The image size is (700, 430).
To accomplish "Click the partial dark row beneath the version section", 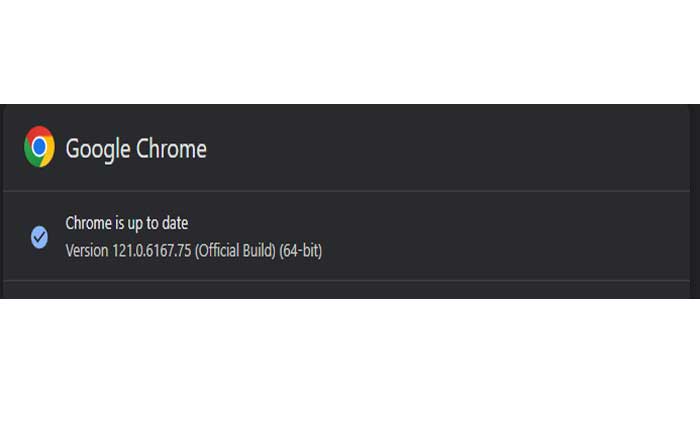I will (x=350, y=291).
